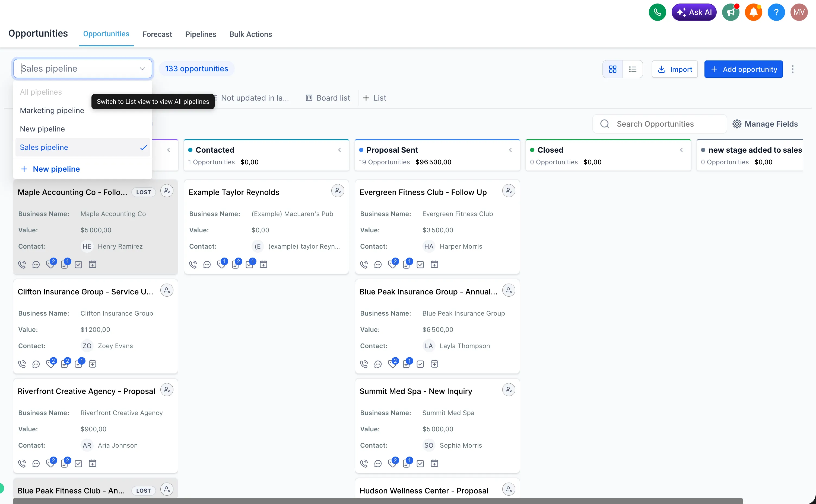Image resolution: width=816 pixels, height=504 pixels.
Task: Click plus New pipeline link
Action: [x=50, y=169]
